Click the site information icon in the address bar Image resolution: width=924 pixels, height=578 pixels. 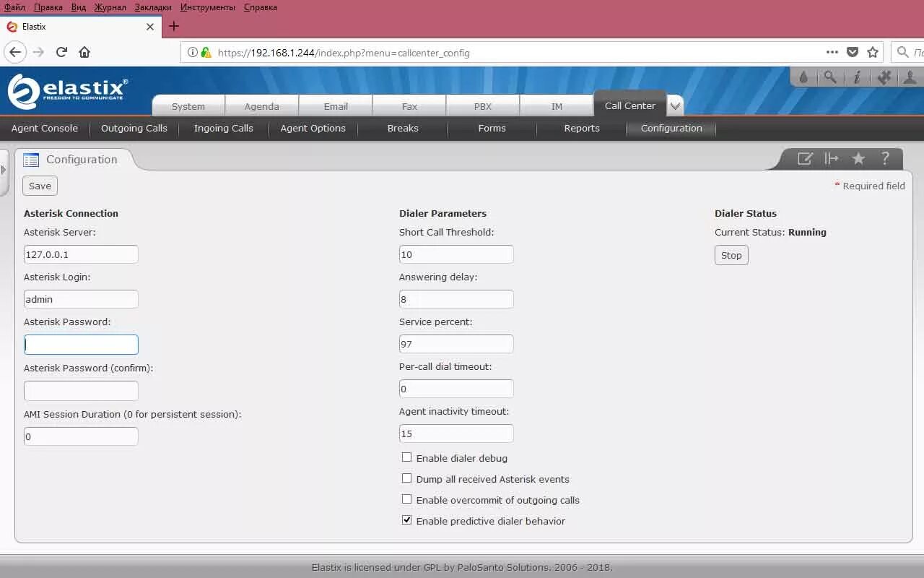[x=193, y=52]
